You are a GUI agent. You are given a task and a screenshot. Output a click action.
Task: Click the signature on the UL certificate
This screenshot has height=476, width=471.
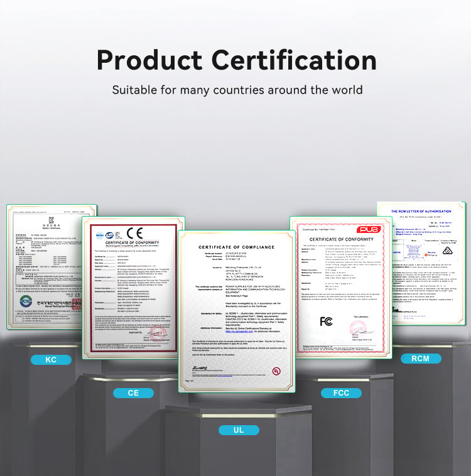[x=200, y=369]
